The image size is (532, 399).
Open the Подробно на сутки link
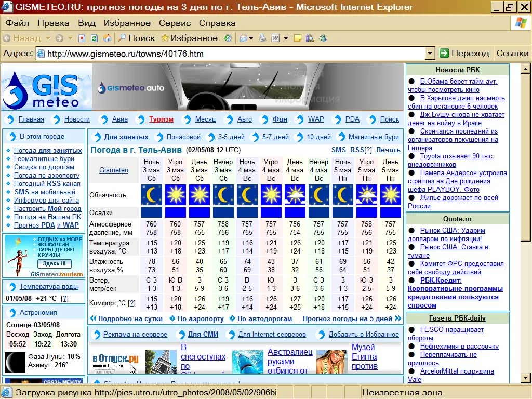(x=130, y=318)
